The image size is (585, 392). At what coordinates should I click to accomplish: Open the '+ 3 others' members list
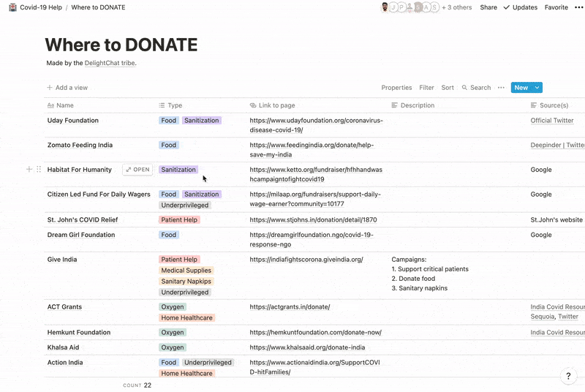coord(457,7)
